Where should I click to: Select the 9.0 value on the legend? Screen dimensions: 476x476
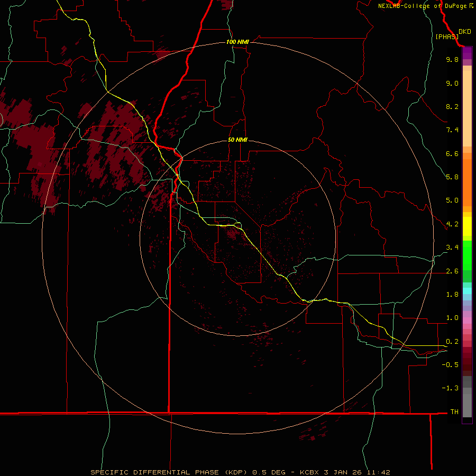(452, 83)
